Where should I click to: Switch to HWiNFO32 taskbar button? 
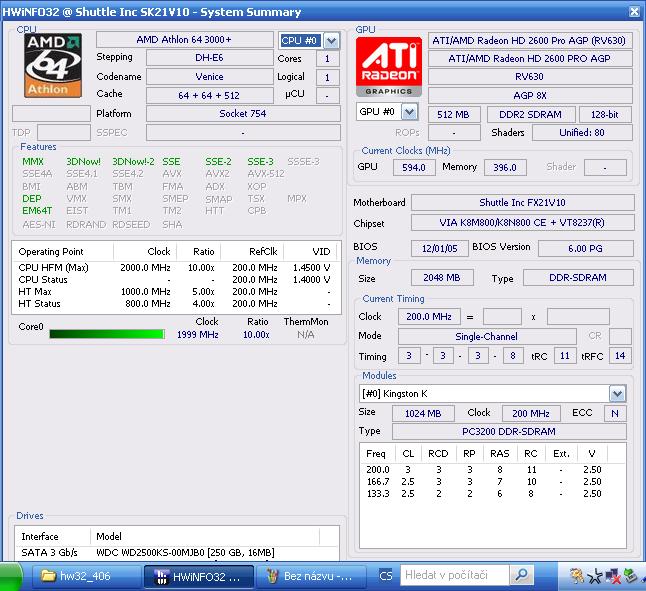[199, 576]
